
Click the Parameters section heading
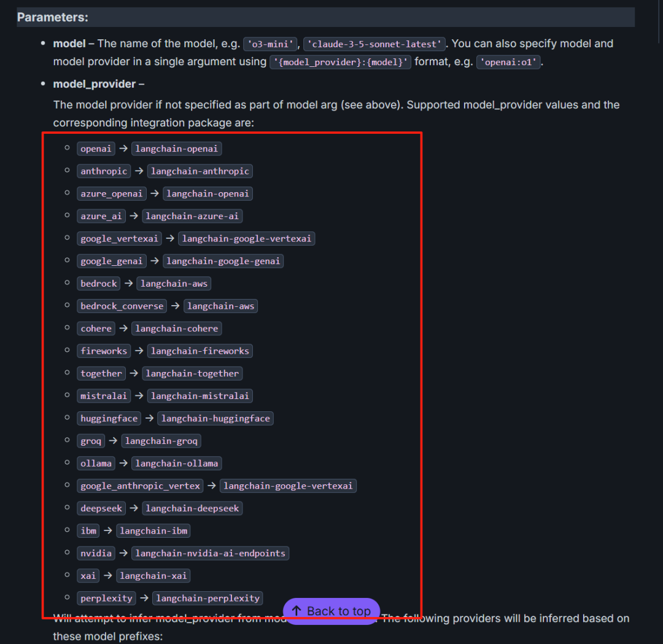(53, 17)
